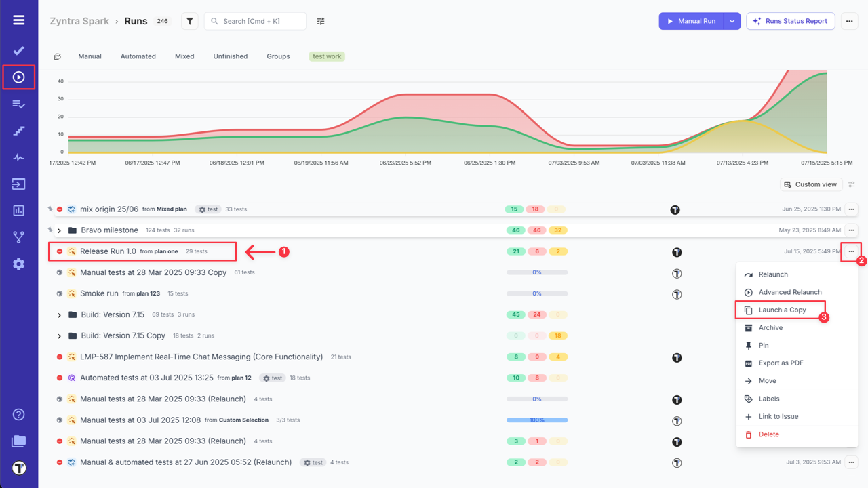
Task: Open the branching workflow icon in sidebar
Action: pyautogui.click(x=18, y=237)
